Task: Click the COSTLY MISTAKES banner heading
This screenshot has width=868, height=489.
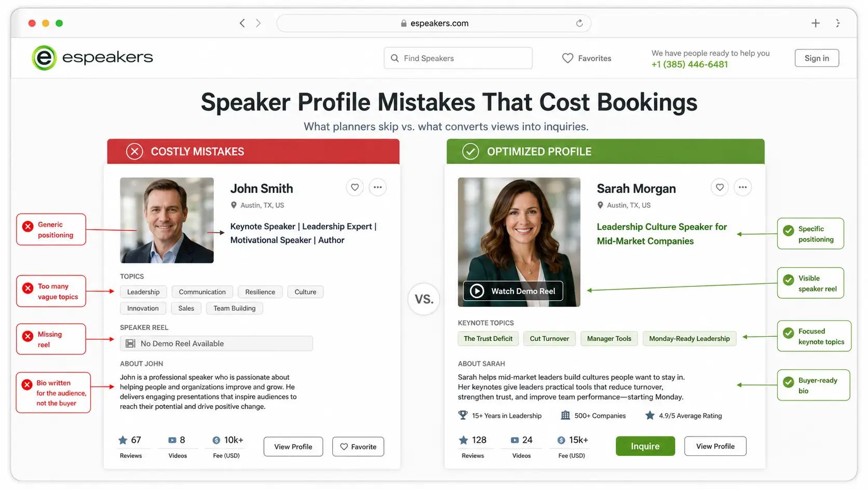Action: (x=197, y=152)
